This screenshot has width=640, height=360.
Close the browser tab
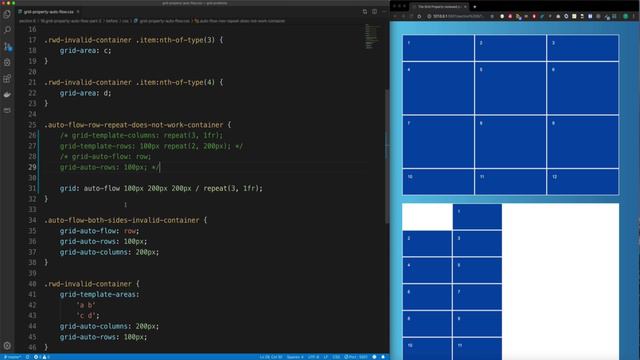click(x=465, y=7)
